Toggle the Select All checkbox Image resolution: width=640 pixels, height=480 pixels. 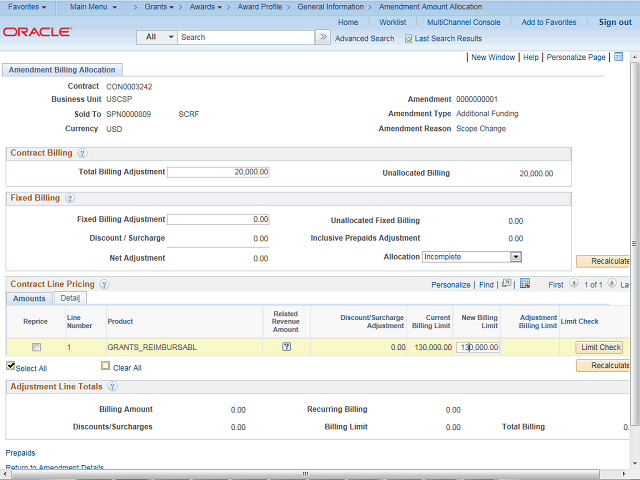[11, 367]
